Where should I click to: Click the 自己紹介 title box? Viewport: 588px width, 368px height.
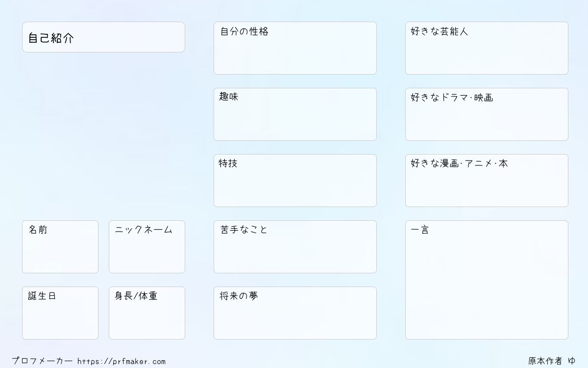pyautogui.click(x=103, y=37)
